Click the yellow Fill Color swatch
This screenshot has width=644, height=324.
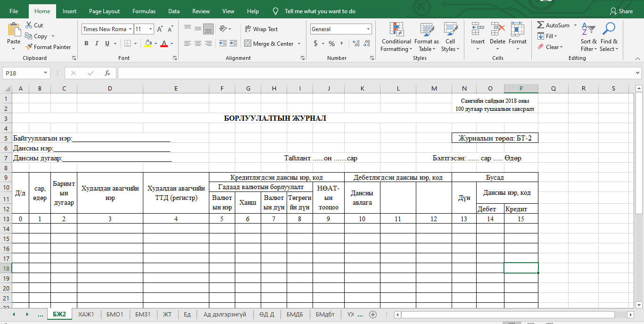pyautogui.click(x=148, y=44)
